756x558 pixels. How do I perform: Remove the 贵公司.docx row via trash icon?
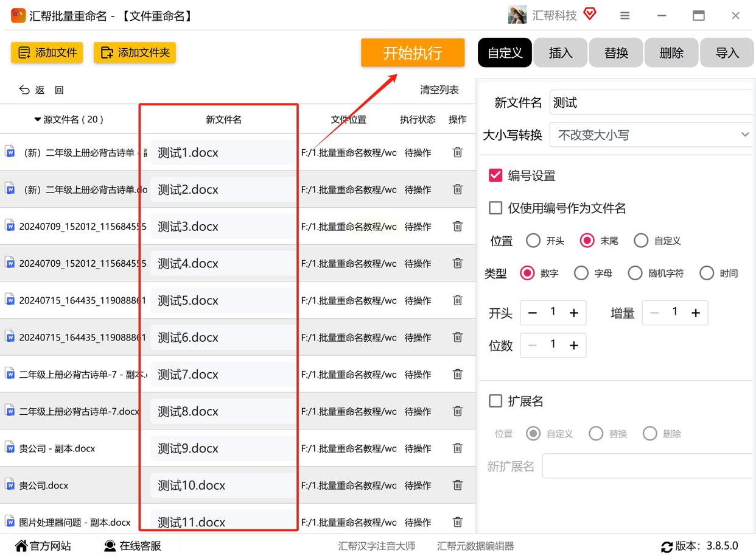tap(458, 485)
